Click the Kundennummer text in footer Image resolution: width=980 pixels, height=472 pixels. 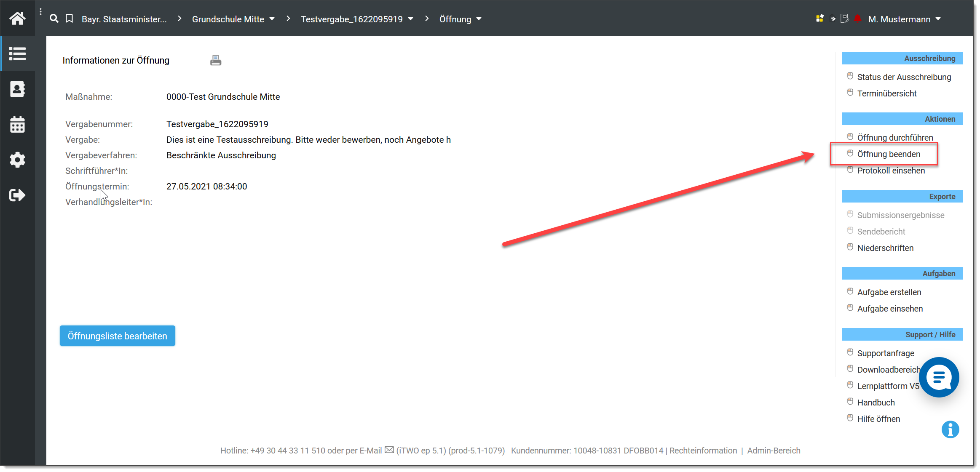587,451
